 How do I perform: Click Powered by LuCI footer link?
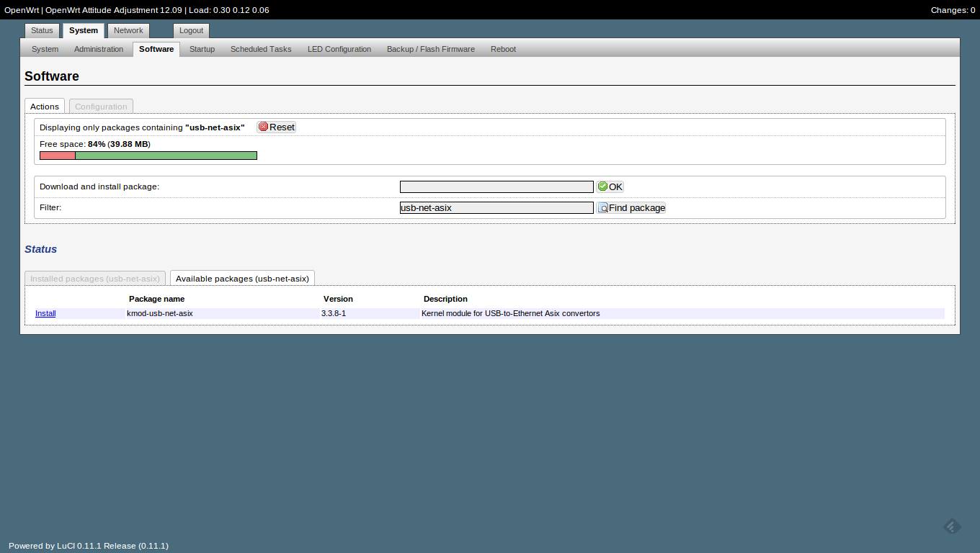pyautogui.click(x=89, y=546)
